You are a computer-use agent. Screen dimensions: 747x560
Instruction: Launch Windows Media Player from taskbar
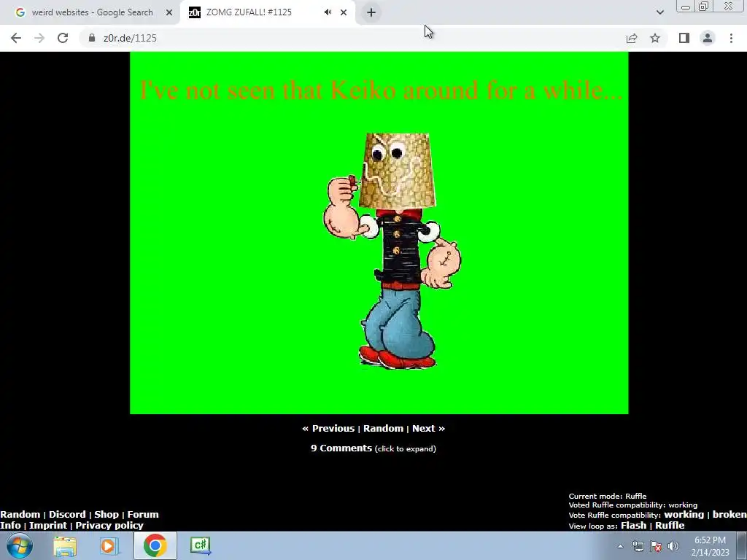[108, 545]
